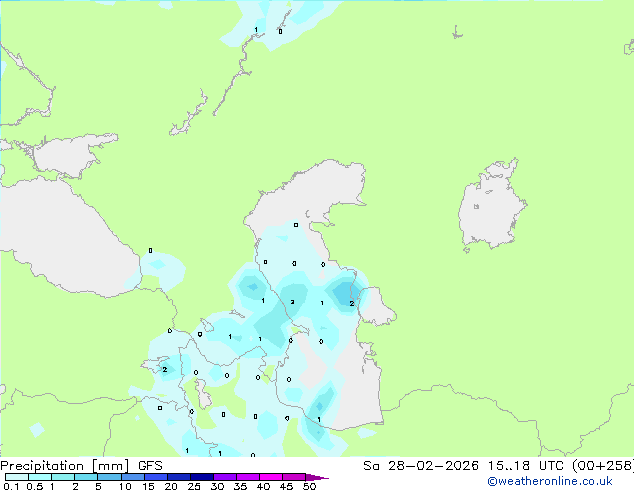
Task: Click the 25–30 mm navy legend swatch
Action: click(x=202, y=477)
